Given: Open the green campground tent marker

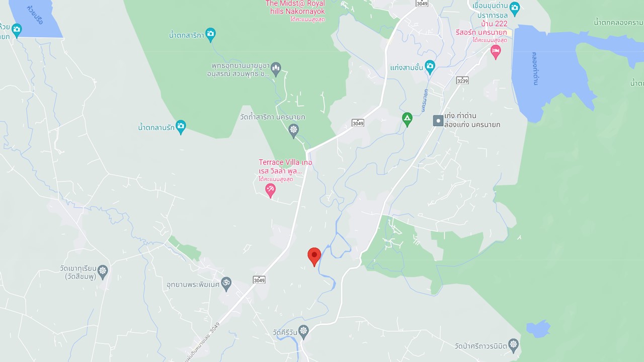Looking at the screenshot, I should coord(407,120).
